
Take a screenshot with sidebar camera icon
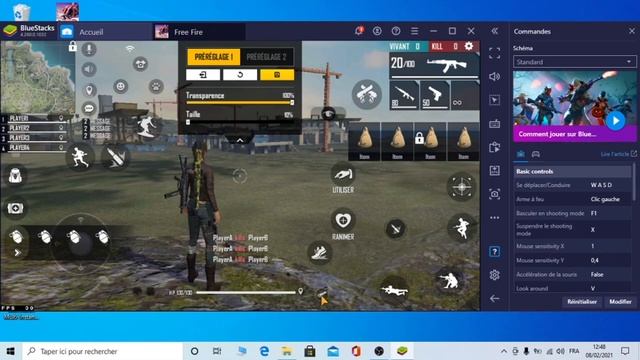click(x=494, y=194)
